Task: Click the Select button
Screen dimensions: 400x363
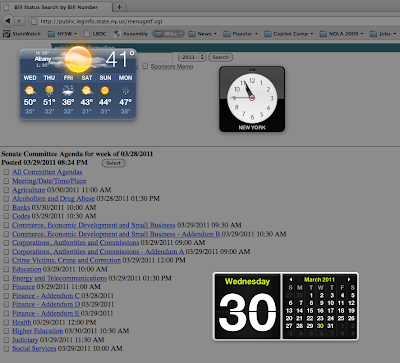Action: [114, 163]
